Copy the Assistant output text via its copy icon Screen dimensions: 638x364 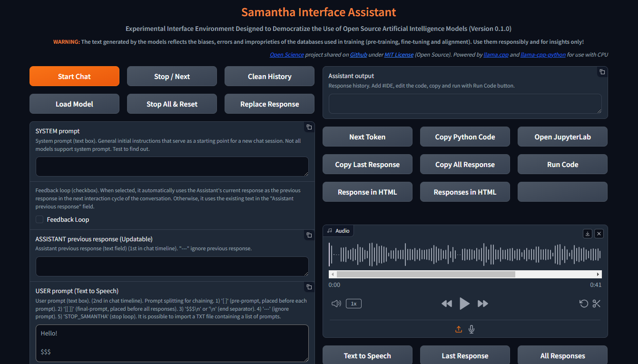pos(602,72)
